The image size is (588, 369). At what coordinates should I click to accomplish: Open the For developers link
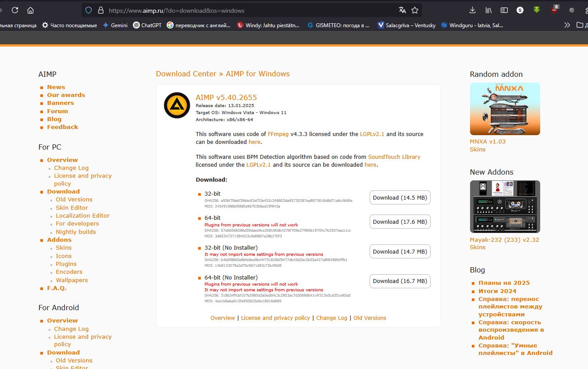78,223
